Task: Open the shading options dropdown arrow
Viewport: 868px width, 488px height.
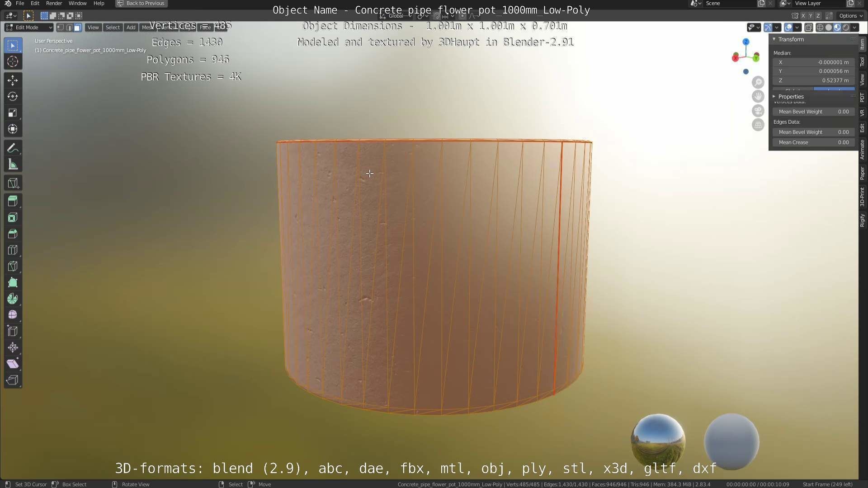Action: point(855,28)
